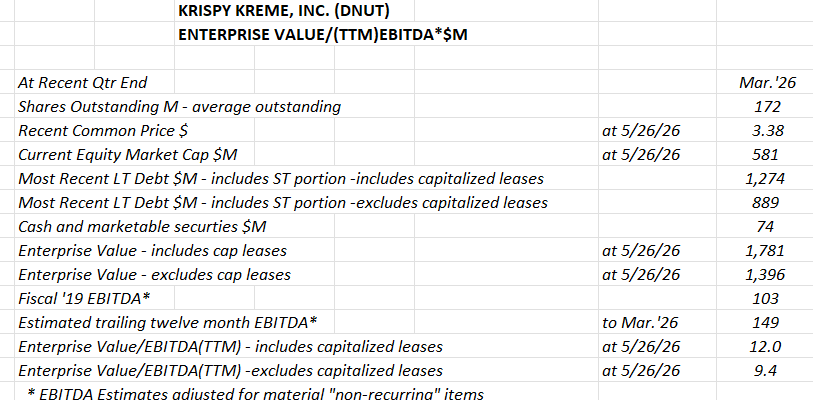Select the shares outstanding value 172
Viewport: 813px width, 400px height.
coord(767,106)
